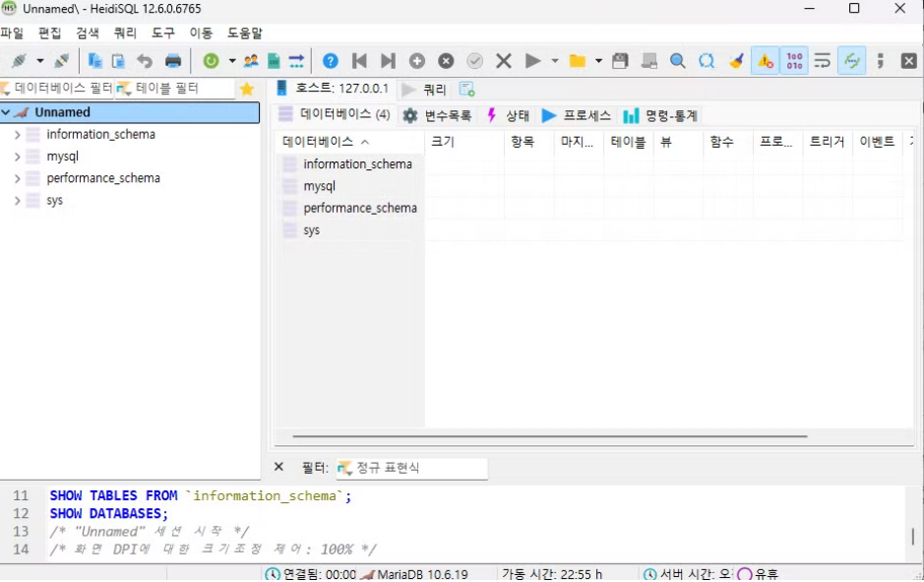This screenshot has height=582, width=924.
Task: Open the 도움말 menu
Action: coord(245,33)
